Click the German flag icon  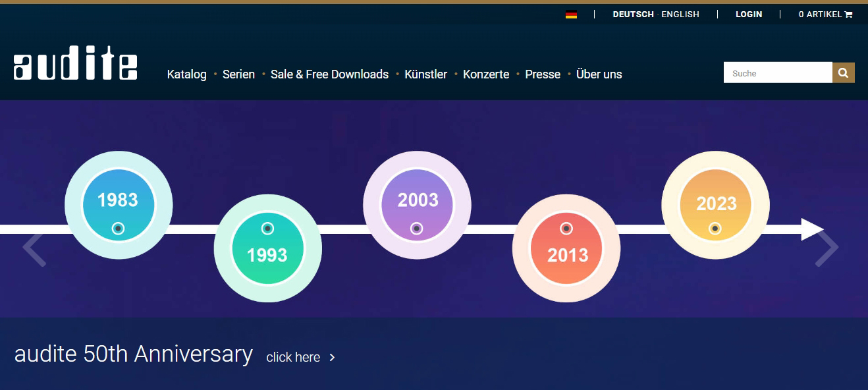[x=571, y=14]
